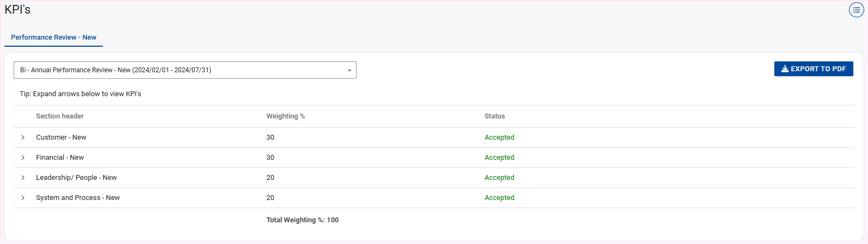The height and width of the screenshot is (244, 868).
Task: Expand the Customer - New section arrow
Action: coord(23,137)
